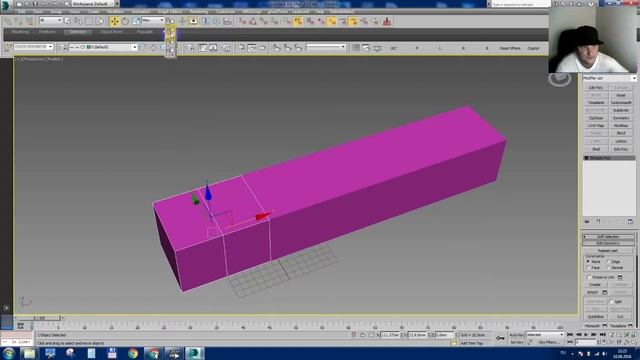Collapse the Edit Geometry rollout
Image resolution: width=640 pixels, height=360 pixels.
(608, 243)
